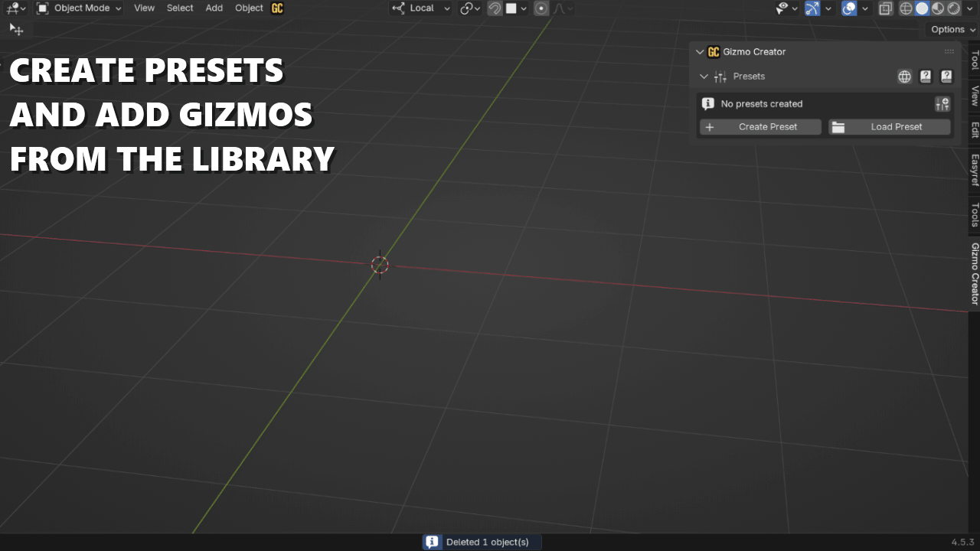Open the help book icon next to the globe
This screenshot has width=980, height=551.
926,77
